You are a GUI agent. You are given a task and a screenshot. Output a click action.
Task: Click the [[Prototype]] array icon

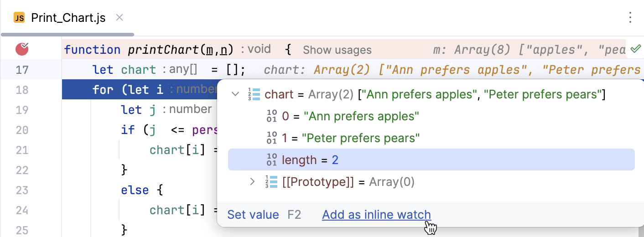click(271, 182)
